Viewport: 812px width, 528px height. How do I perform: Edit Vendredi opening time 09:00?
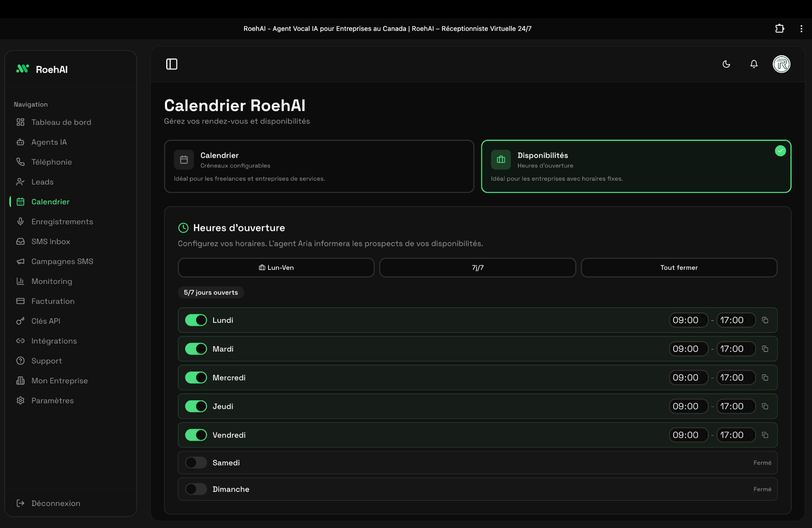689,435
